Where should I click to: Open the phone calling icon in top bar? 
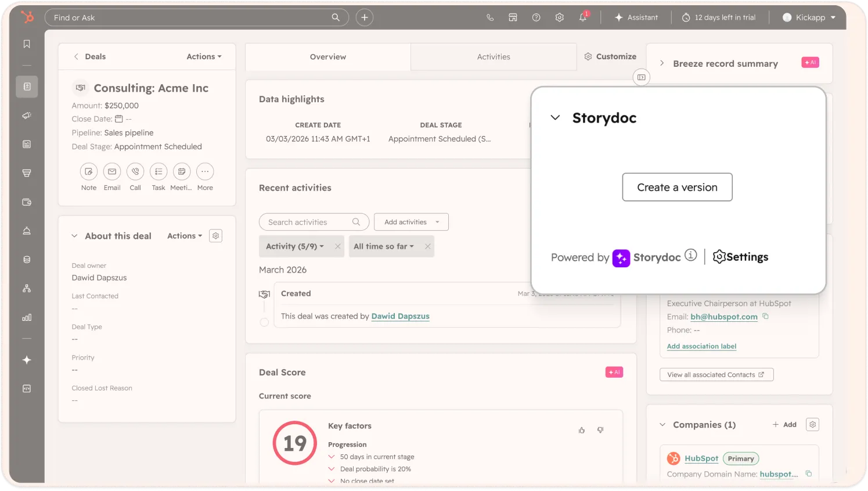click(490, 17)
